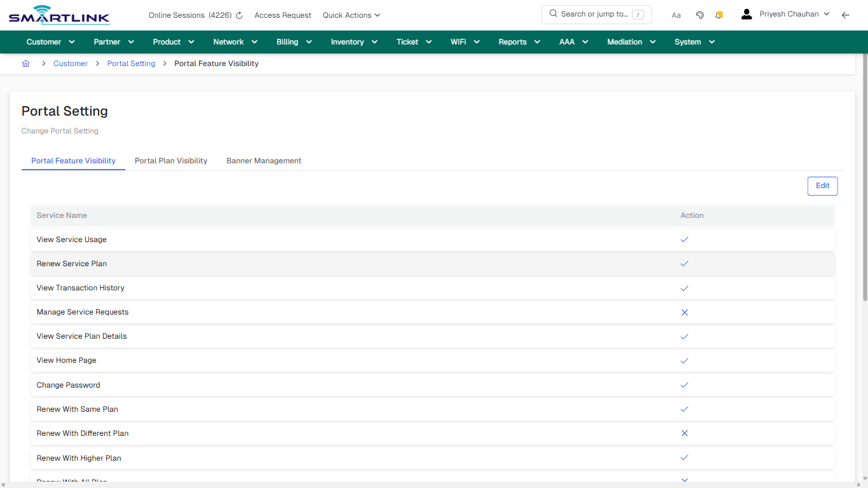
Task: Open the Access Request link
Action: (282, 15)
